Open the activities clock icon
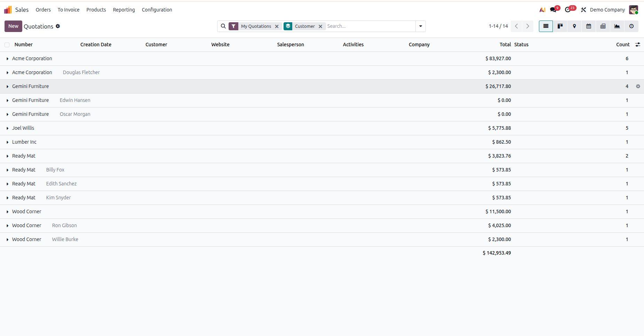 [x=568, y=10]
